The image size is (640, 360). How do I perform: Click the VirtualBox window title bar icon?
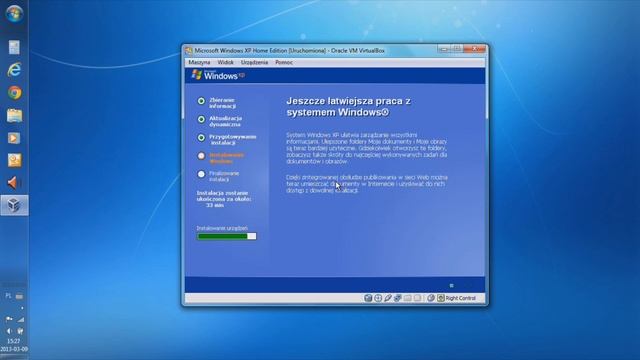(189, 51)
